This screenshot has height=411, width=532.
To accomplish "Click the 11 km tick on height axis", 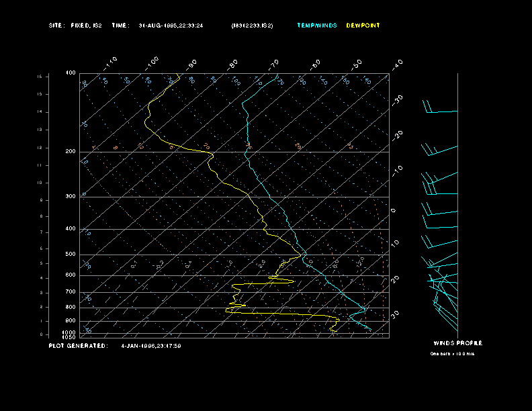I will click(x=40, y=165).
